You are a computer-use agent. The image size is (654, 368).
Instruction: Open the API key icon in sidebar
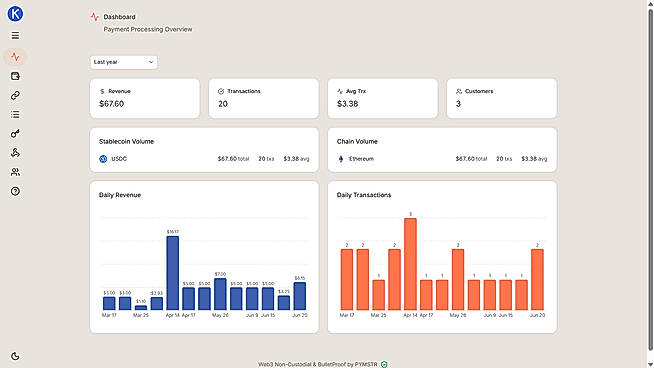pos(15,134)
